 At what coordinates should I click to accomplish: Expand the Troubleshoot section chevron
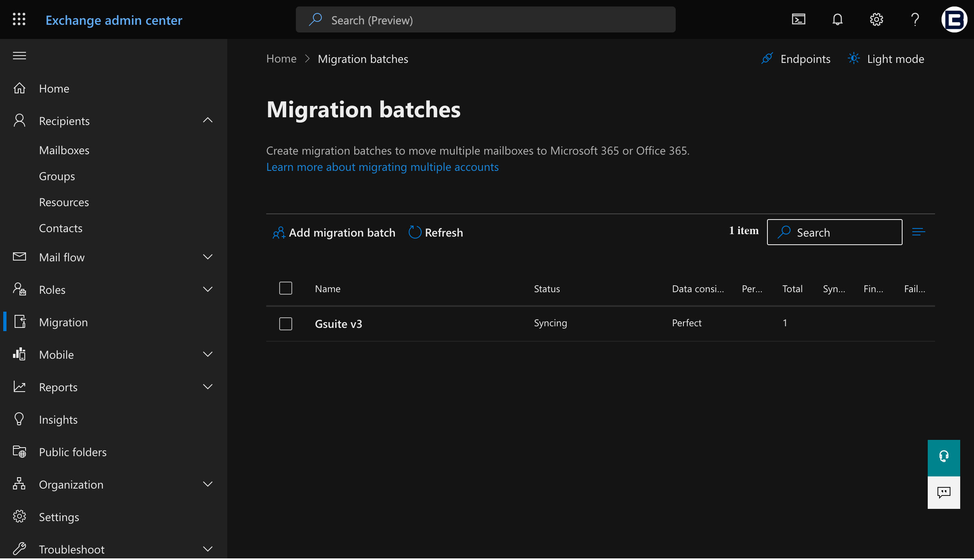coord(208,549)
